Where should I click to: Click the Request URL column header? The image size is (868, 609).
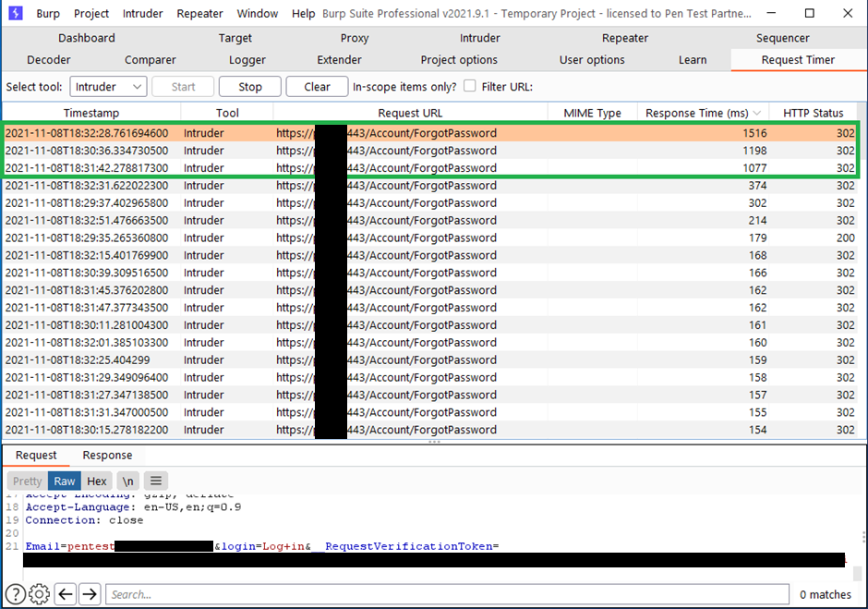pyautogui.click(x=410, y=113)
